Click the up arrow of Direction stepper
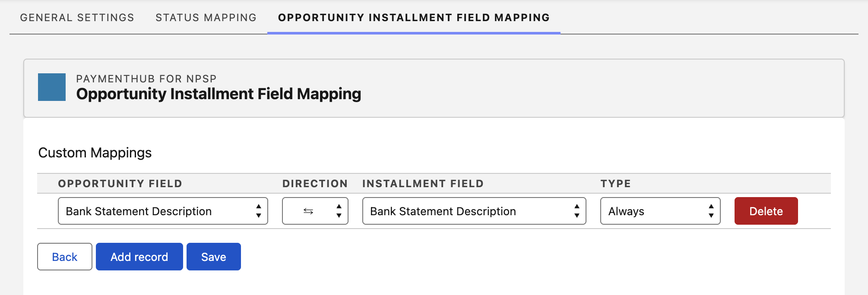This screenshot has width=868, height=295. tap(339, 206)
